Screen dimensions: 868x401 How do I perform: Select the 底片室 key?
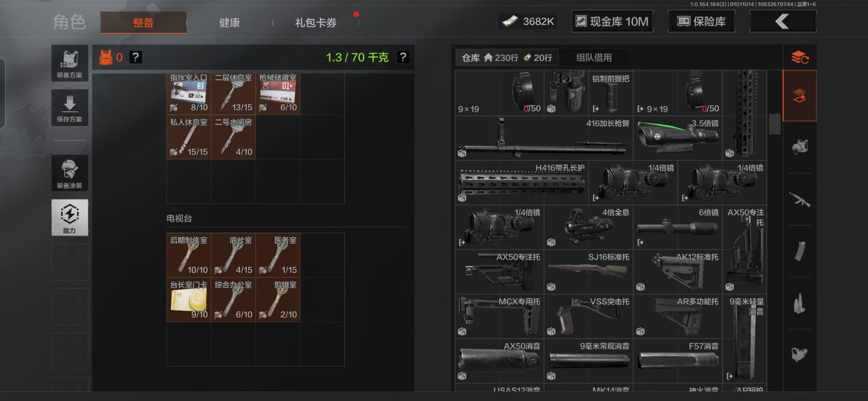(233, 255)
